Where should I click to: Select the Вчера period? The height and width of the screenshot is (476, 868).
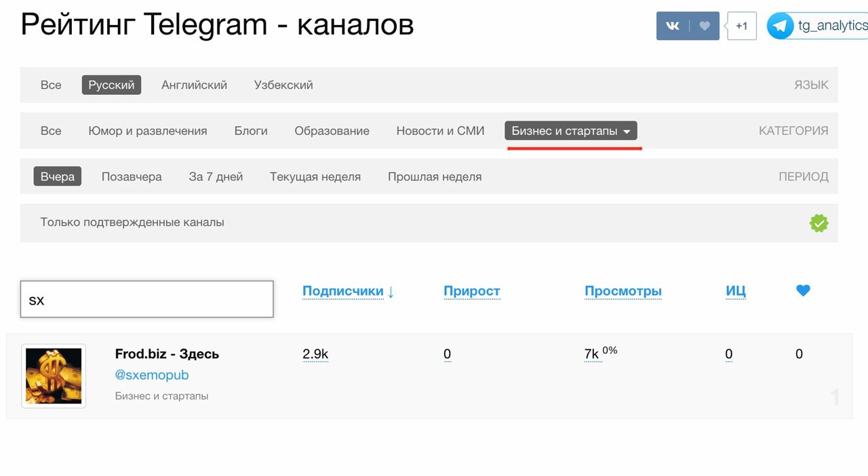coord(58,176)
